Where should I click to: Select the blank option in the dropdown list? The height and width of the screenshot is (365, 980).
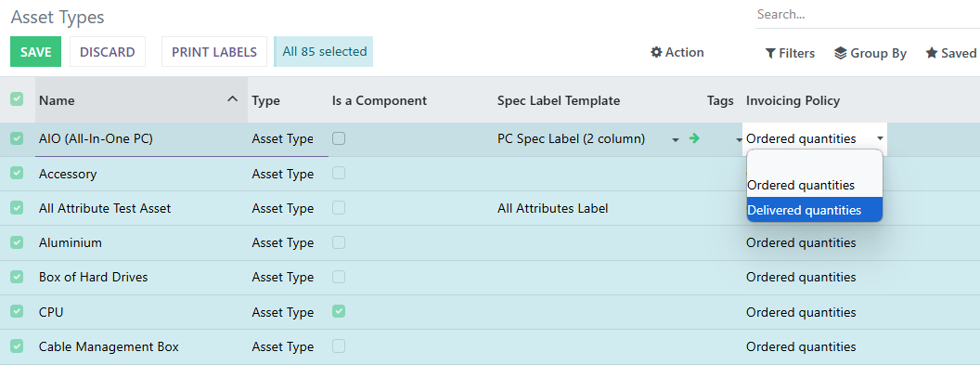815,163
